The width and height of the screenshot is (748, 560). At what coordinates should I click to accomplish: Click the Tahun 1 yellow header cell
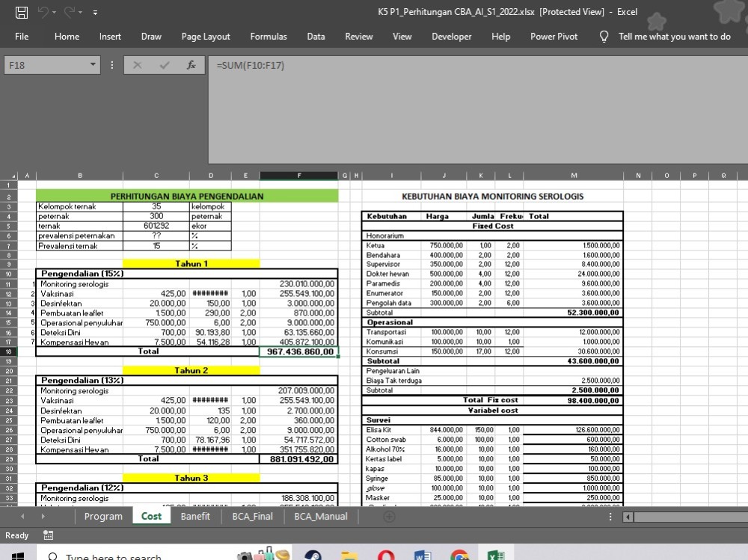coord(191,264)
